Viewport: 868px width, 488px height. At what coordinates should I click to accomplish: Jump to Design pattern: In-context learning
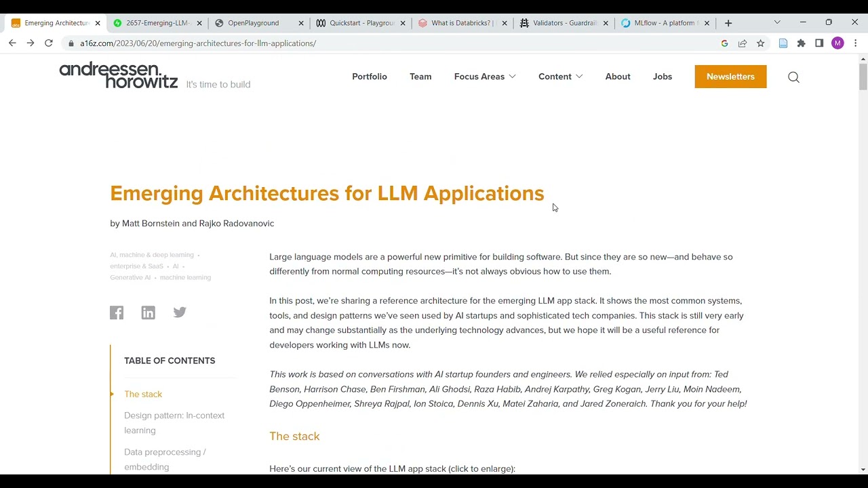(174, 423)
